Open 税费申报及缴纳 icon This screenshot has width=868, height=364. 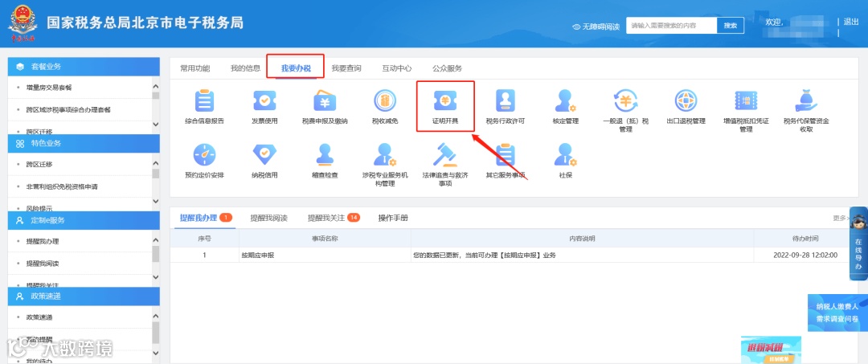[x=325, y=100]
